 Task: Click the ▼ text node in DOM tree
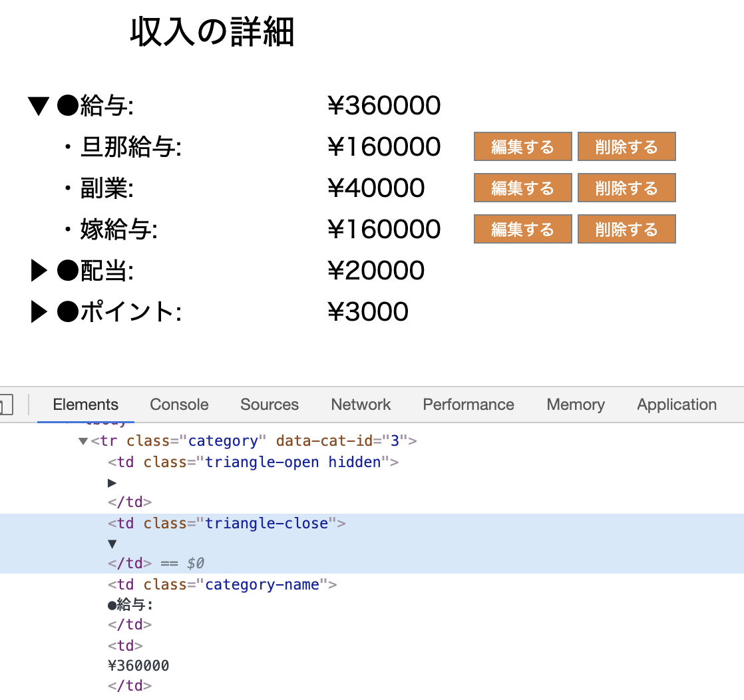click(x=112, y=544)
